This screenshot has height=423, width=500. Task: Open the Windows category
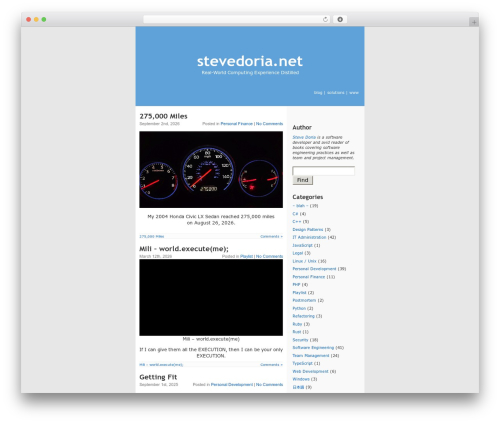[301, 379]
